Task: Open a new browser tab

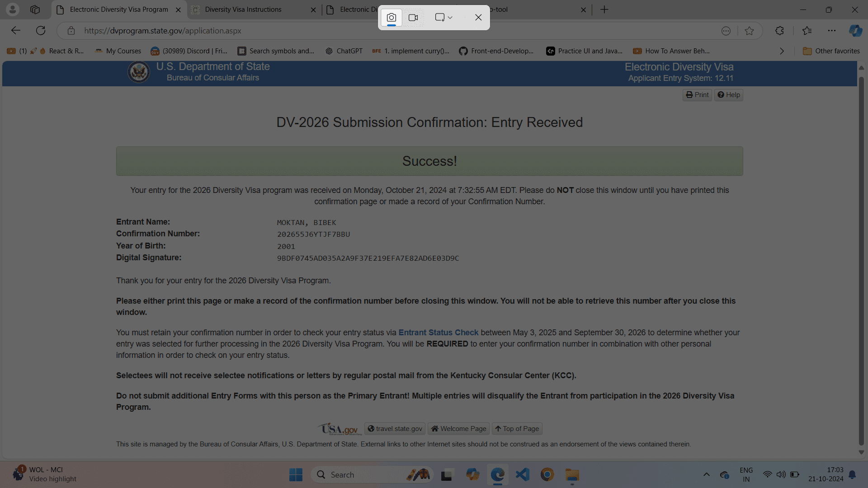Action: pyautogui.click(x=604, y=9)
